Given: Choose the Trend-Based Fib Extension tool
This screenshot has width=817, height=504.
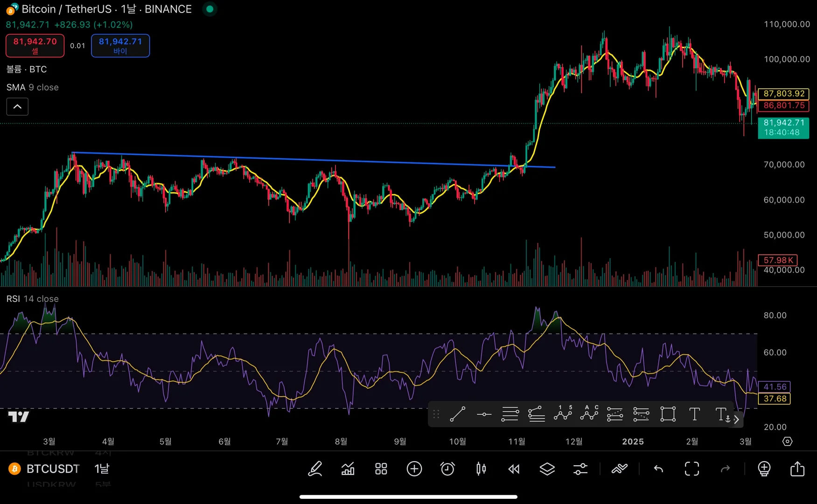Looking at the screenshot, I should pos(537,414).
